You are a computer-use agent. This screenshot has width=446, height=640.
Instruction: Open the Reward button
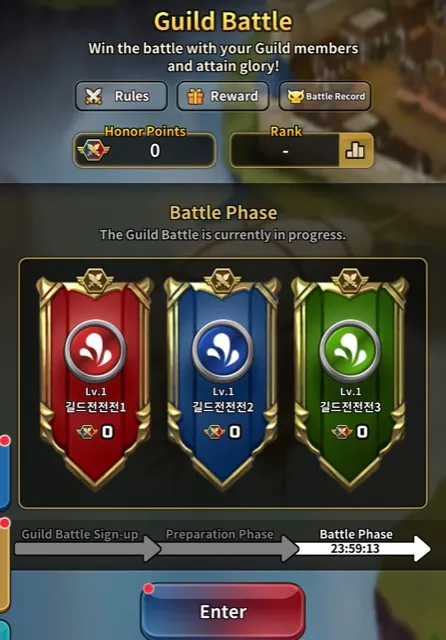pos(223,96)
